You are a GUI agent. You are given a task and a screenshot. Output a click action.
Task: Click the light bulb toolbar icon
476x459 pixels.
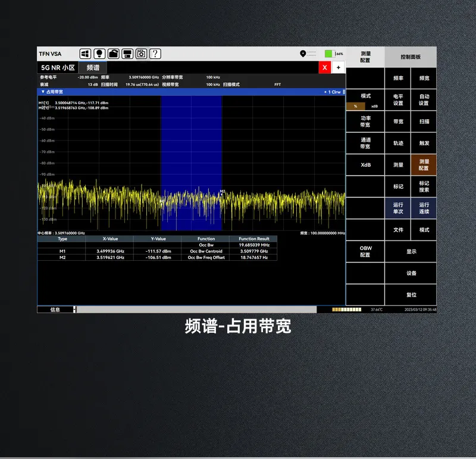coord(99,54)
